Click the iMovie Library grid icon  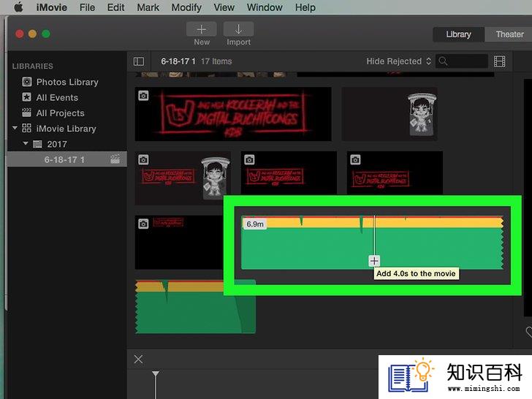click(26, 129)
